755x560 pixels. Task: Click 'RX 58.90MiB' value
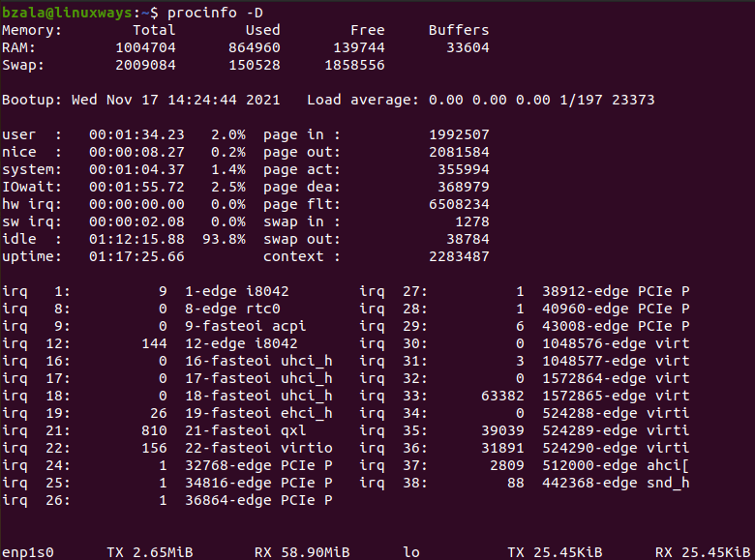(302, 552)
